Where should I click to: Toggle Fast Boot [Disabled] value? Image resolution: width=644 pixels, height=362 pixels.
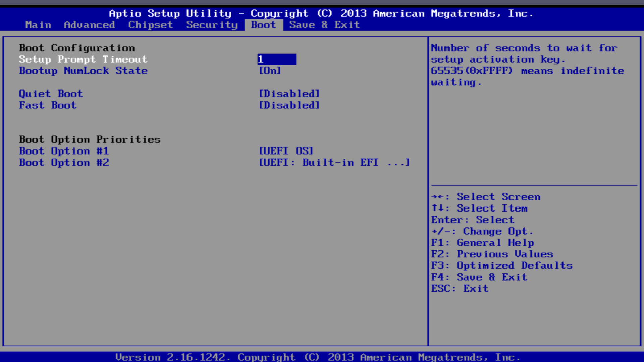click(289, 105)
